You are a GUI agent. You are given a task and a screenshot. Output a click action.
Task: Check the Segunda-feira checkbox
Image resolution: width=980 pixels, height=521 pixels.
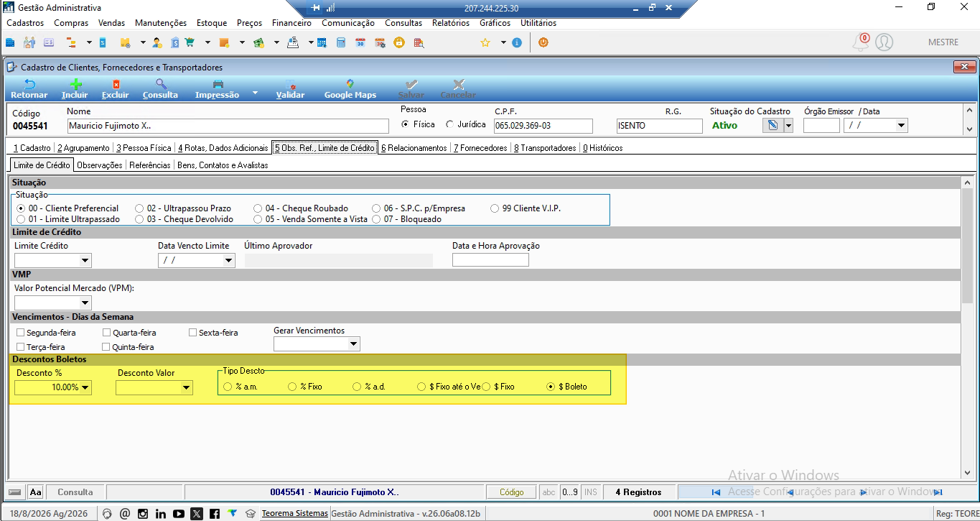[20, 333]
